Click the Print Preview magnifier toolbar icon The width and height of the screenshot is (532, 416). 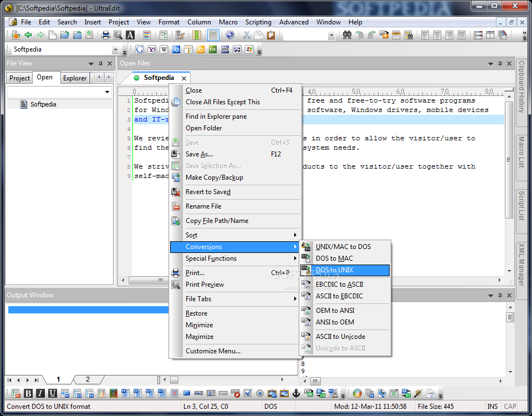[x=117, y=34]
